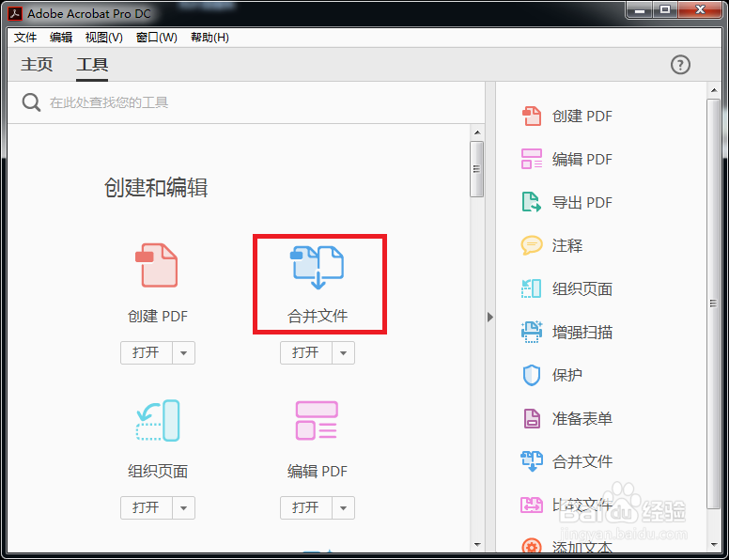The height and width of the screenshot is (560, 729).
Task: Minimize the Acrobat window
Action: pyautogui.click(x=640, y=9)
